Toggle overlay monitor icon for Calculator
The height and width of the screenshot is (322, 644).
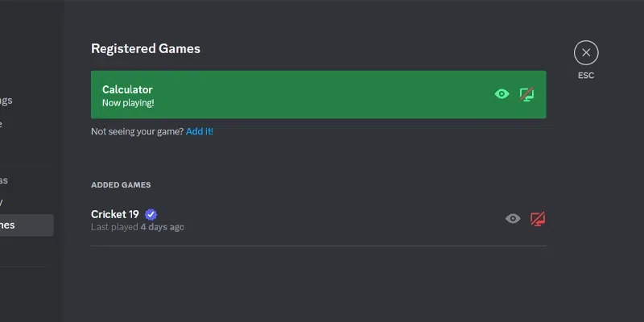[527, 94]
